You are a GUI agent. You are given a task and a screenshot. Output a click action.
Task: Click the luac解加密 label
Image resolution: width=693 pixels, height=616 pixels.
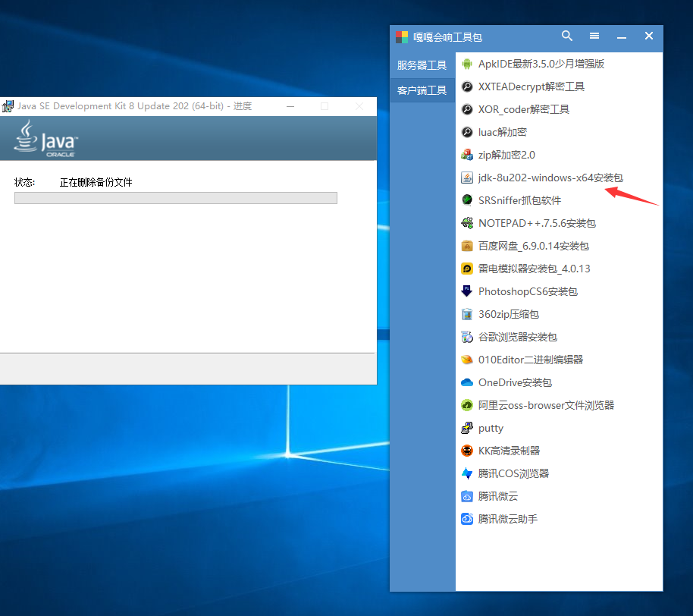[503, 132]
